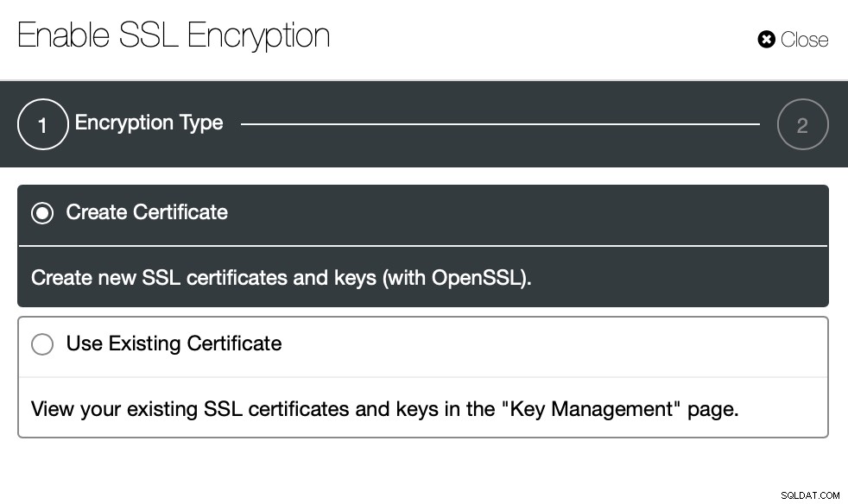Image resolution: width=848 pixels, height=504 pixels.
Task: Click the View your existing SSL certificates text
Action: point(384,409)
